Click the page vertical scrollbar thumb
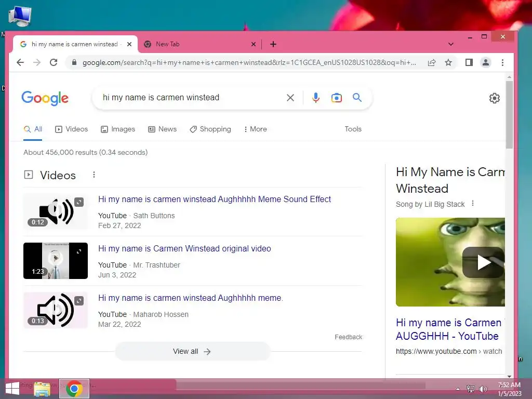This screenshot has height=399, width=532. coord(509,114)
